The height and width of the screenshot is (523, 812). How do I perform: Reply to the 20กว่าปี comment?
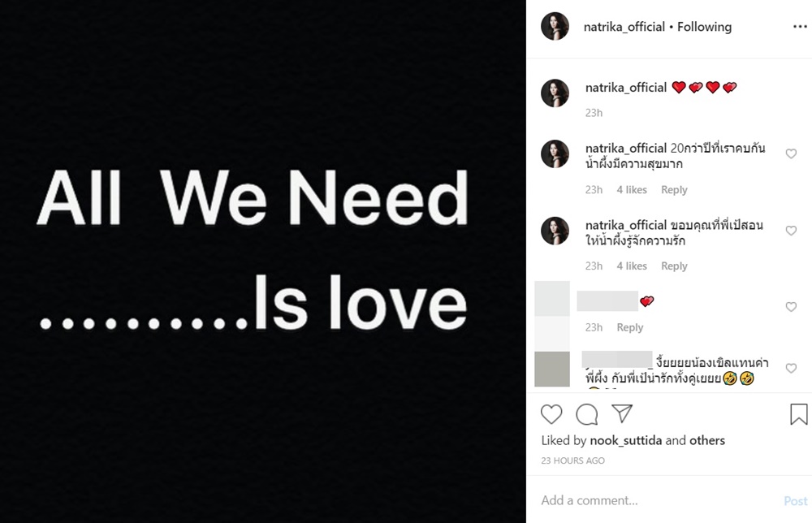(x=674, y=190)
